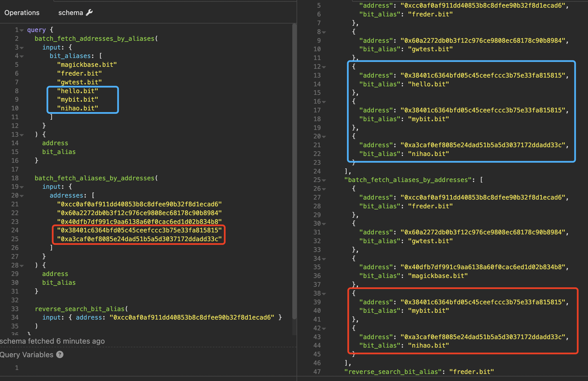
Task: Collapse the input object at line 3
Action: [22, 48]
